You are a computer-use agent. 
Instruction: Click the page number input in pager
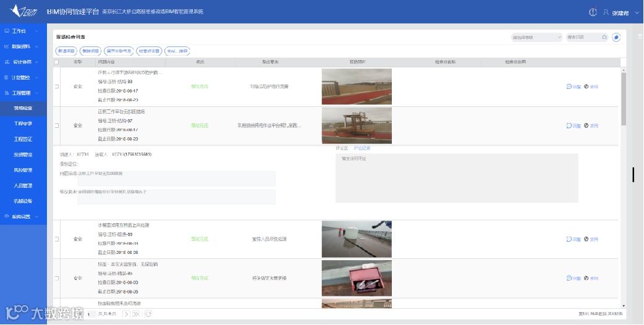click(x=91, y=314)
